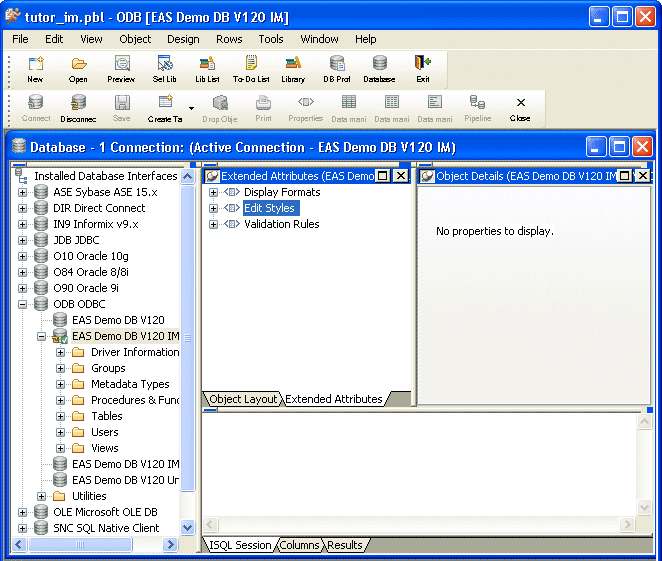The image size is (662, 561).
Task: Switch to the Extended Attributes tab
Action: pos(334,399)
